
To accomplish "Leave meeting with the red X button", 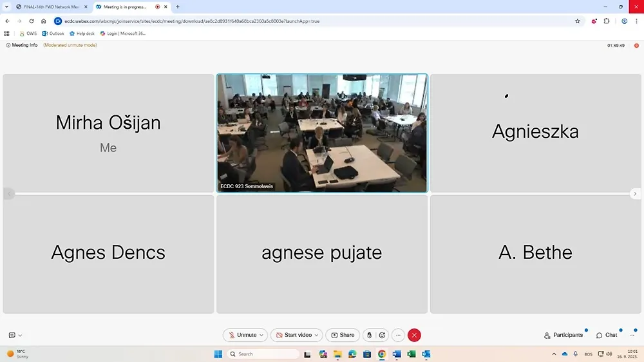I will [x=415, y=335].
